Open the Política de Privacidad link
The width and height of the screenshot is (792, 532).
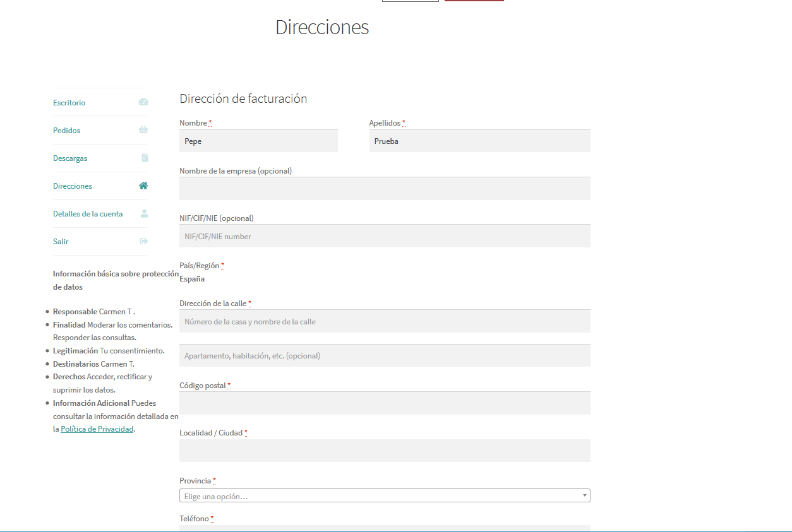pos(97,429)
